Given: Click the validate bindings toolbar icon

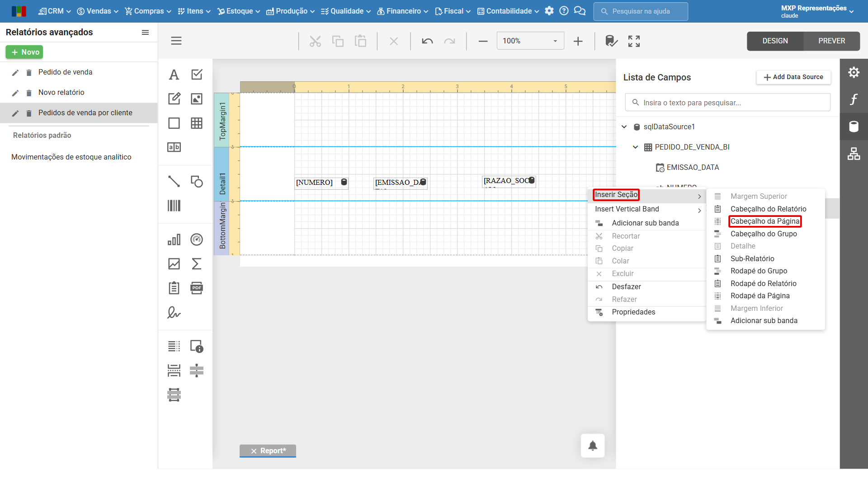Looking at the screenshot, I should [611, 41].
